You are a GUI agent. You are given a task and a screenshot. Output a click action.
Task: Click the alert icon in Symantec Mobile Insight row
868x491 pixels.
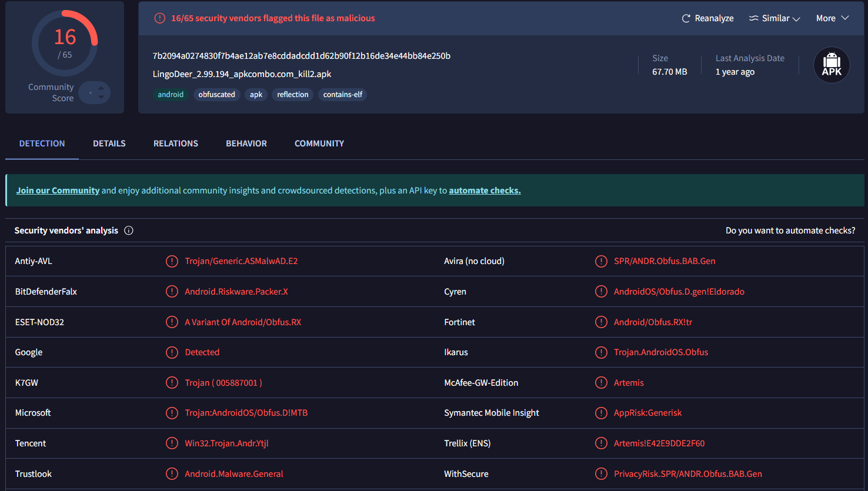click(x=601, y=413)
